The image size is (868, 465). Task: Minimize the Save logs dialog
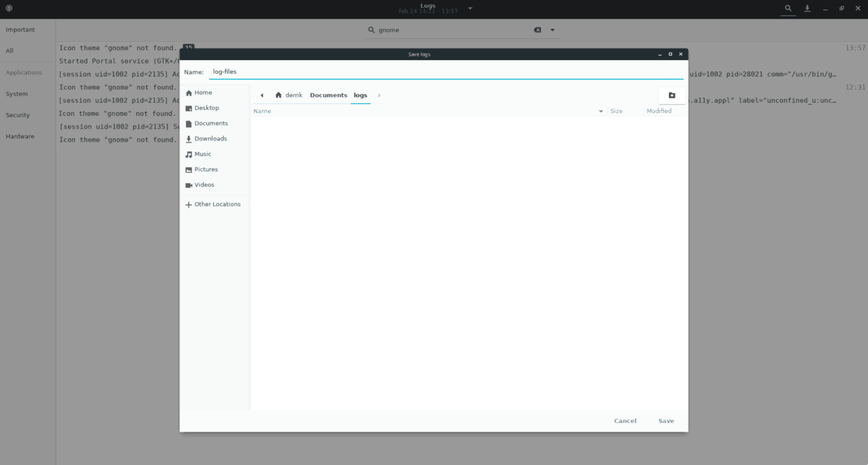tap(659, 54)
